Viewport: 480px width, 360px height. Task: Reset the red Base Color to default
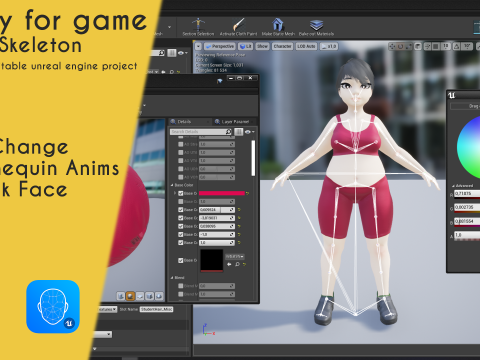point(247,193)
